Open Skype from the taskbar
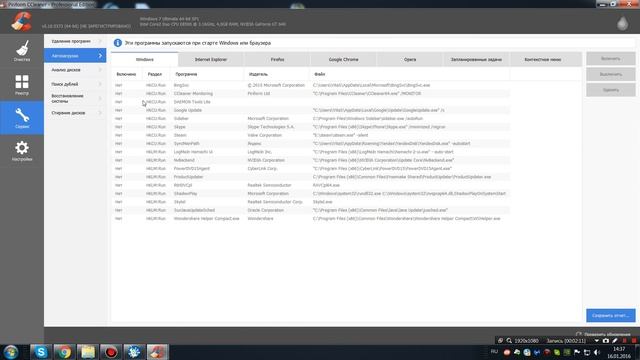This screenshot has width=640, height=360. point(41,352)
